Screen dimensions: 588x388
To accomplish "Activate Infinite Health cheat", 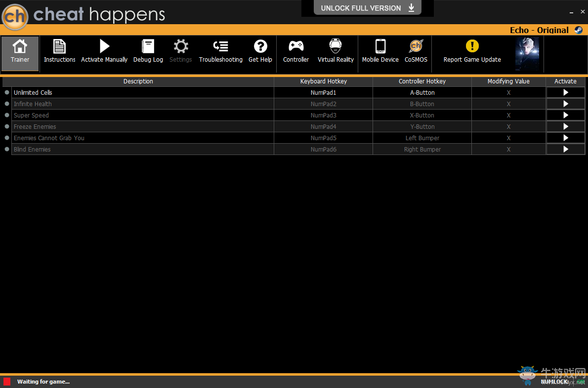I will (566, 104).
